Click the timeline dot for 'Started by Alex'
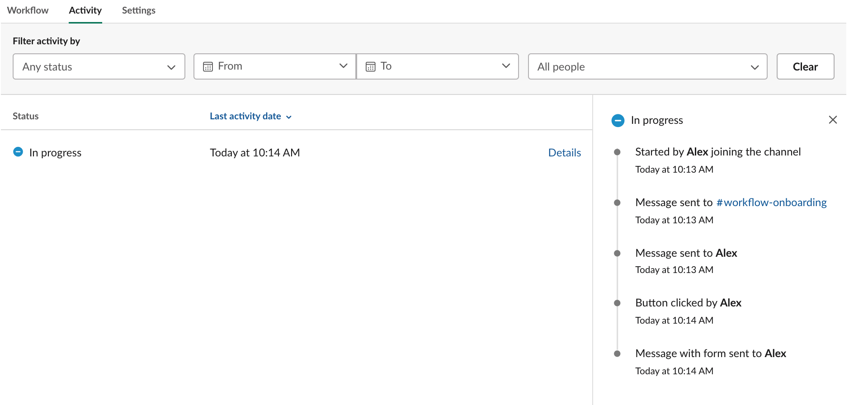The width and height of the screenshot is (868, 405). [617, 152]
